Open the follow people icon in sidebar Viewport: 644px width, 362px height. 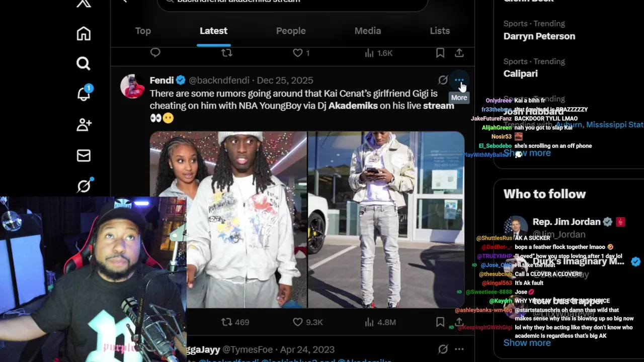[84, 125]
